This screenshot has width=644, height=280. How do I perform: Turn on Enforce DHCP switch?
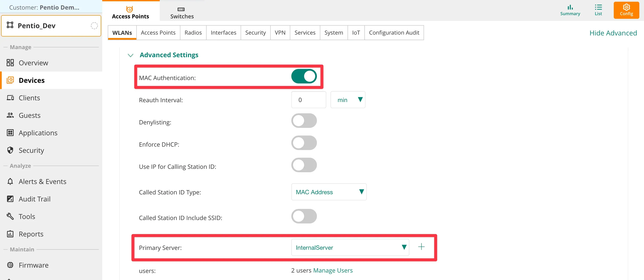coord(304,143)
